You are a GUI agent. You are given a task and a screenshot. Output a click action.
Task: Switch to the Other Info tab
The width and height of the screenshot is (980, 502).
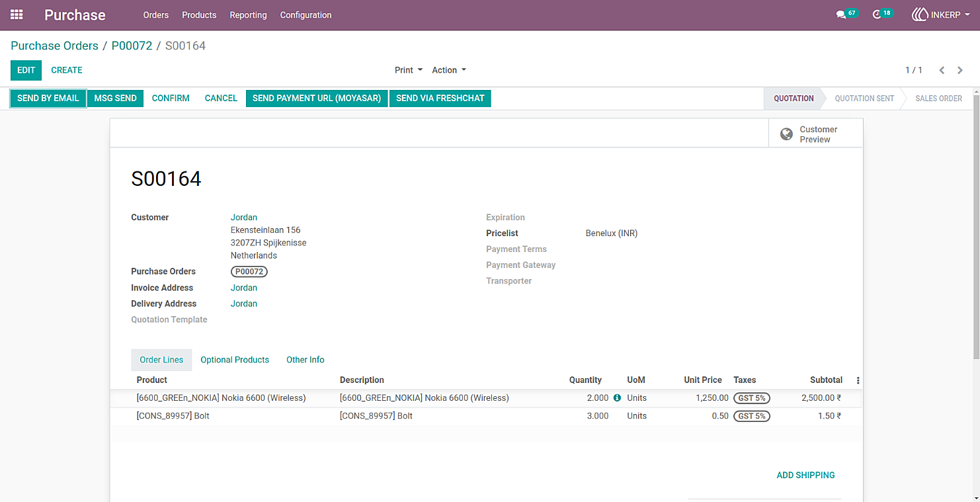click(306, 360)
